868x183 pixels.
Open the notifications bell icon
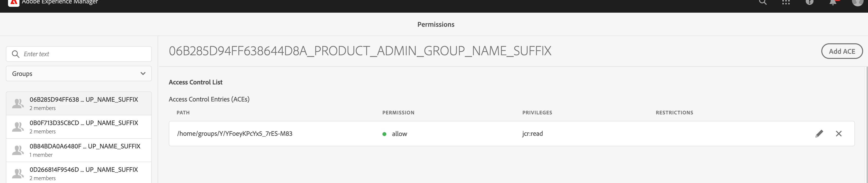(x=833, y=2)
